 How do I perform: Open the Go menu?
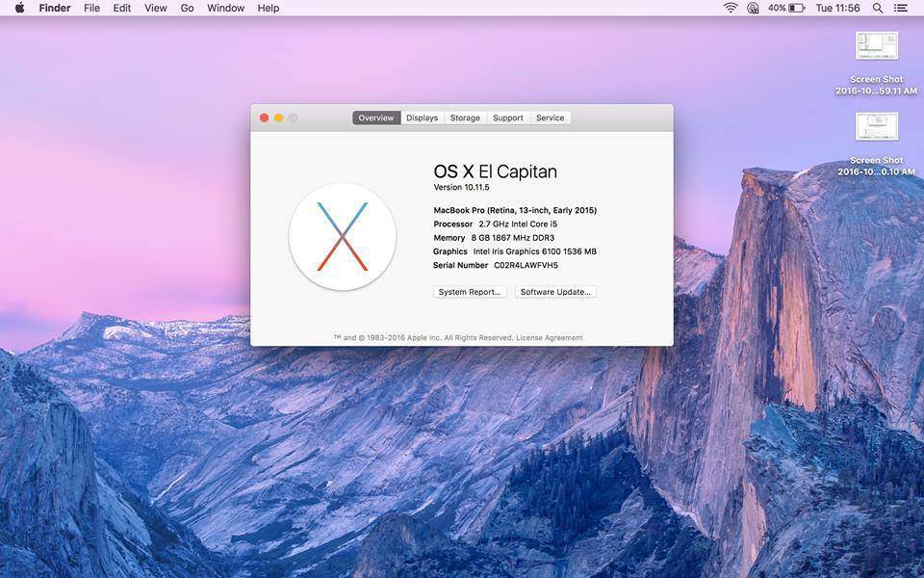coord(188,9)
